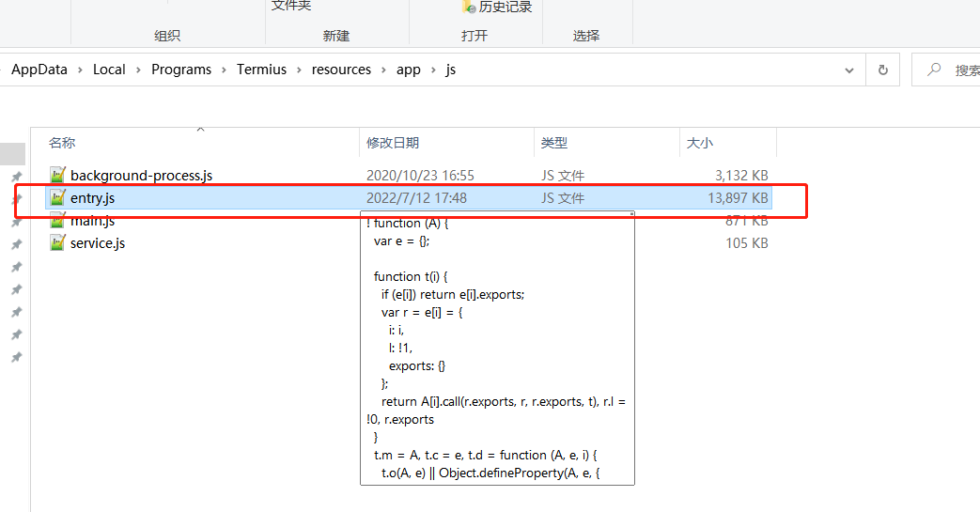The width and height of the screenshot is (980, 512).
Task: Select the service.js file name
Action: [98, 243]
